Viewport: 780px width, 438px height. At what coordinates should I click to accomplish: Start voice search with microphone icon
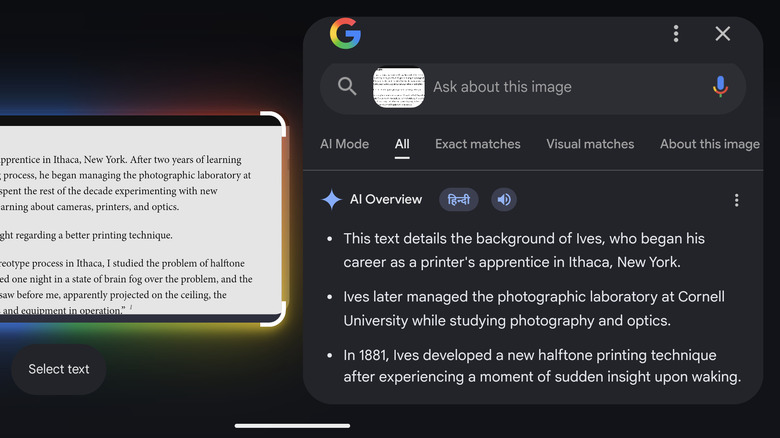(x=720, y=87)
